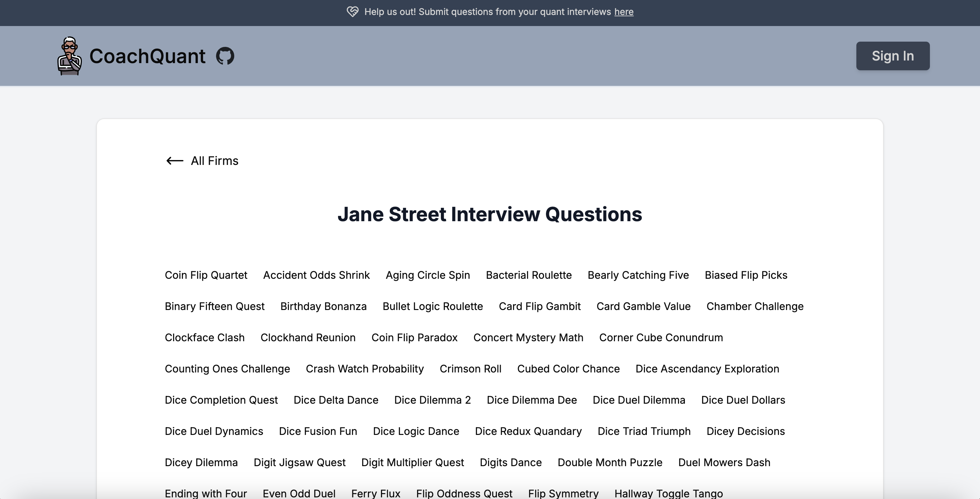Screen dimensions: 980x499
Task: Open Card Flip Gambit
Action: pyautogui.click(x=539, y=306)
